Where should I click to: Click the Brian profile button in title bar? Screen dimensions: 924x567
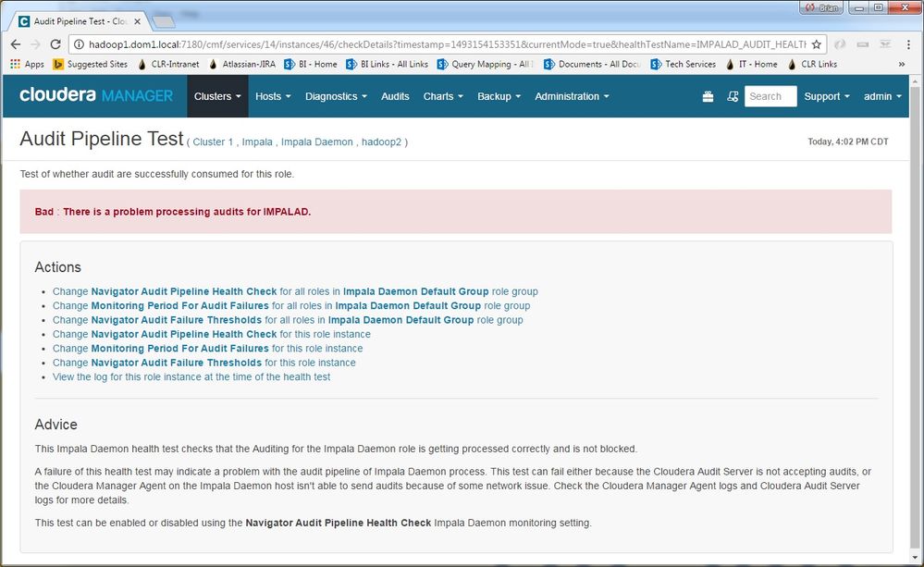pyautogui.click(x=822, y=7)
